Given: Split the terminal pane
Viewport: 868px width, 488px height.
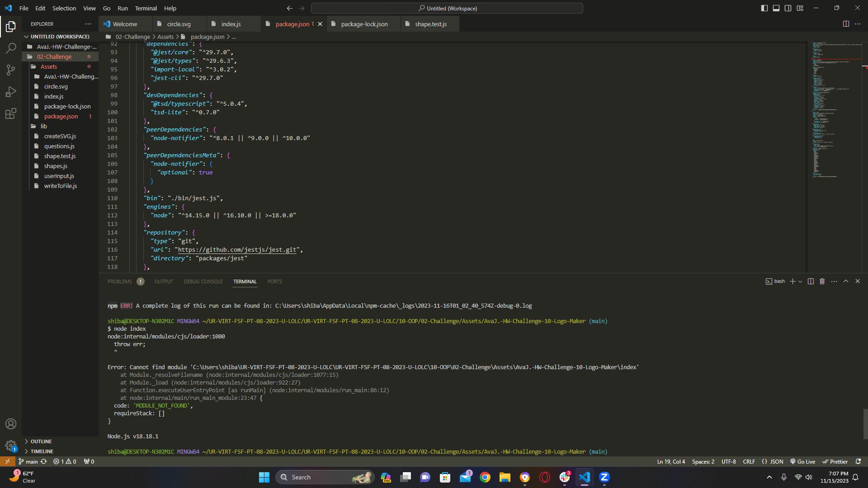Looking at the screenshot, I should tap(810, 281).
